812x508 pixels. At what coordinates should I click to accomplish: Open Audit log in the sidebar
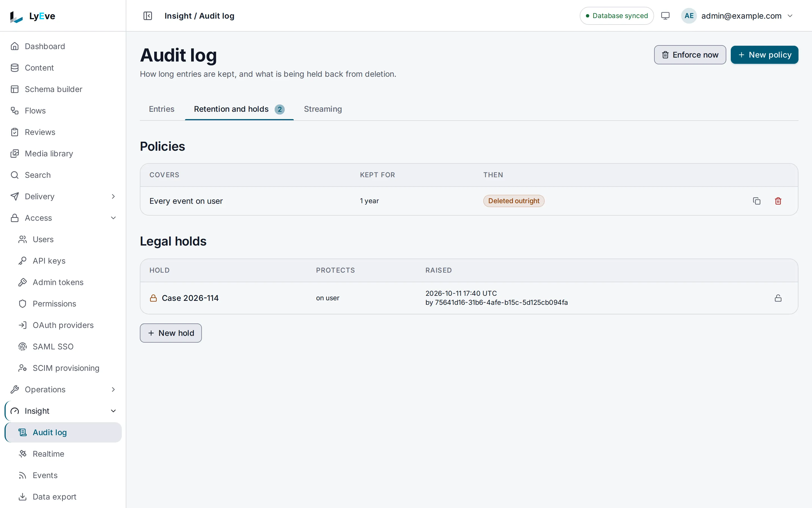63,432
